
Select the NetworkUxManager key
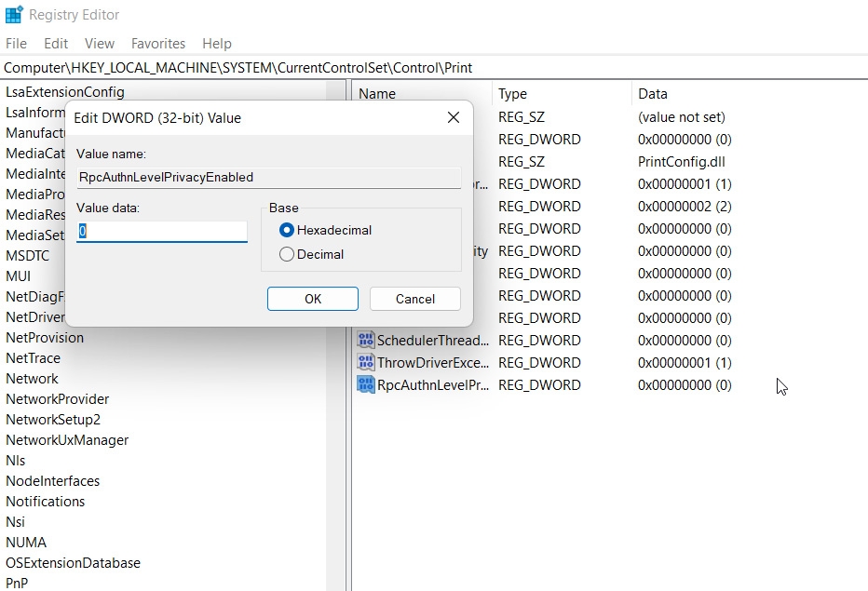click(x=67, y=440)
